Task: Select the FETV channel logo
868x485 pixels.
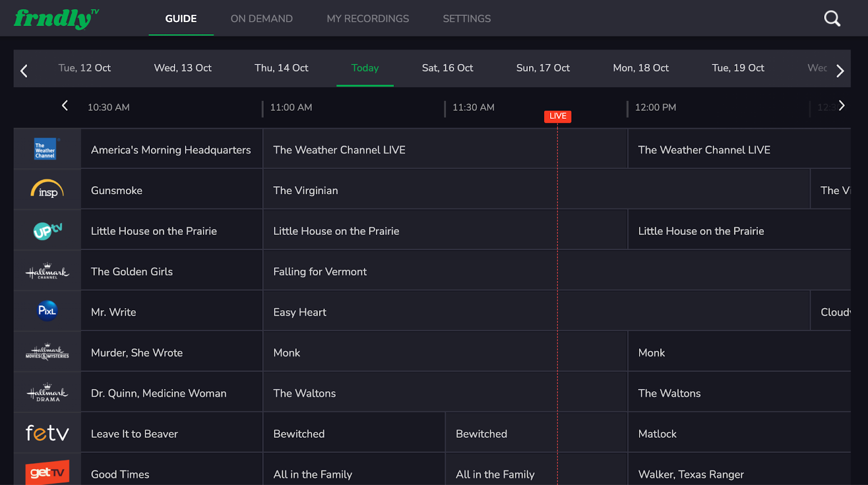Action: pyautogui.click(x=47, y=433)
